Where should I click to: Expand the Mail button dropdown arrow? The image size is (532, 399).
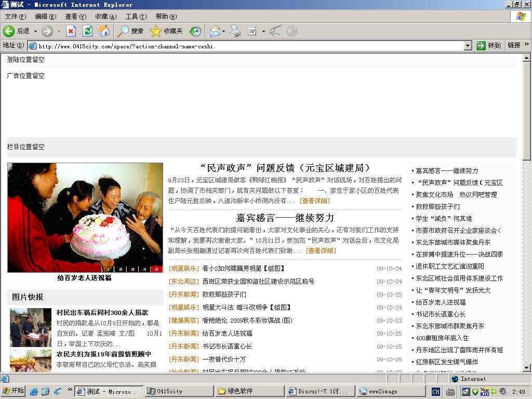click(223, 31)
